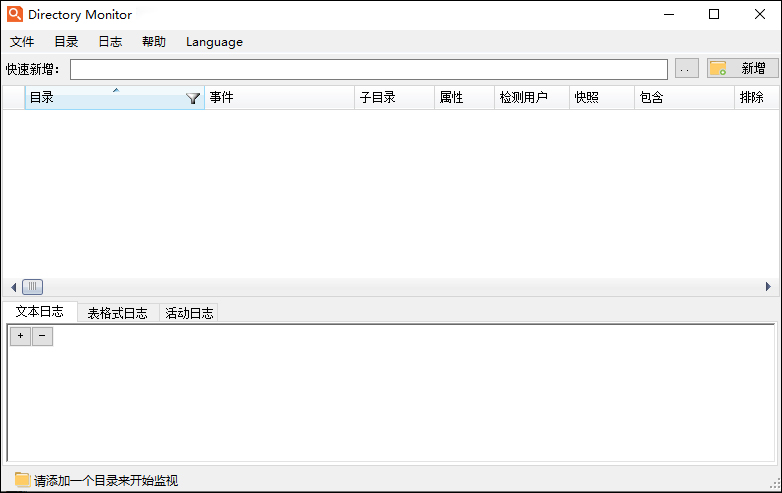Image resolution: width=782 pixels, height=493 pixels.
Task: Minimize the Directory Monitor window
Action: point(669,14)
